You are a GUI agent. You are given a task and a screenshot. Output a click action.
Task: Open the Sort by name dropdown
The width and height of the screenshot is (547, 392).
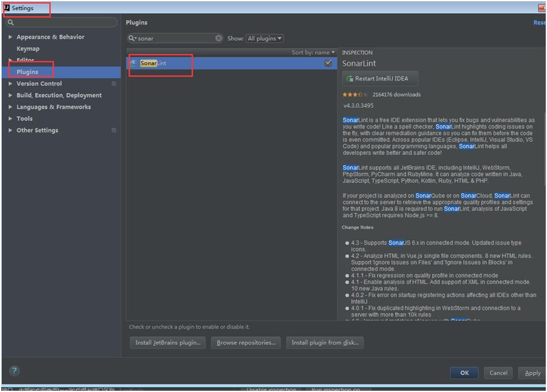[x=313, y=52]
